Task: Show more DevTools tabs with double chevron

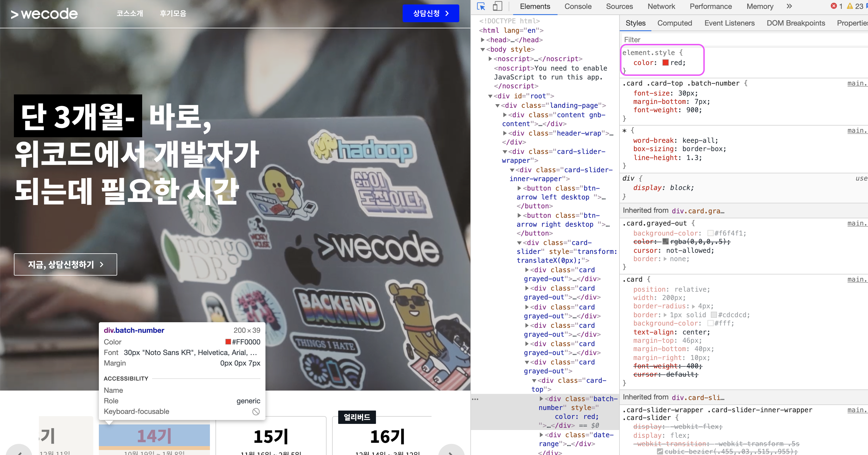Action: click(x=789, y=6)
